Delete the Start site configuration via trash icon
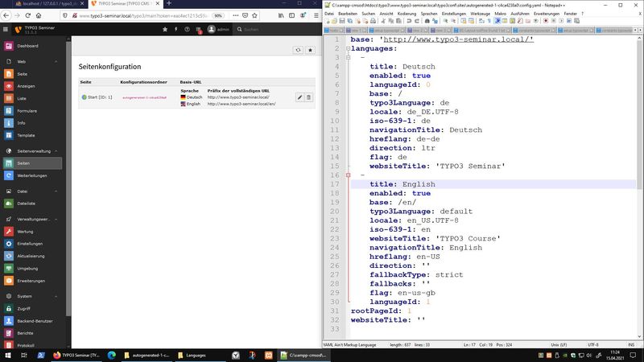 [309, 97]
